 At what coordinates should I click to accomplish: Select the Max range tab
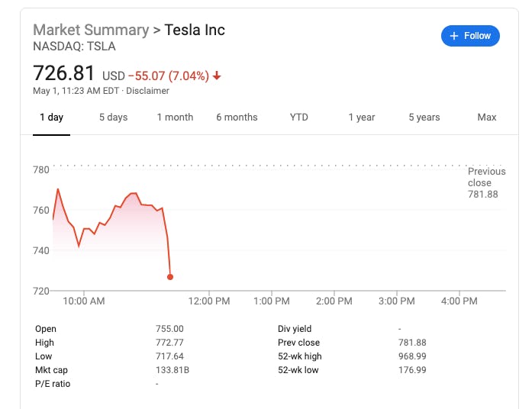(x=486, y=118)
